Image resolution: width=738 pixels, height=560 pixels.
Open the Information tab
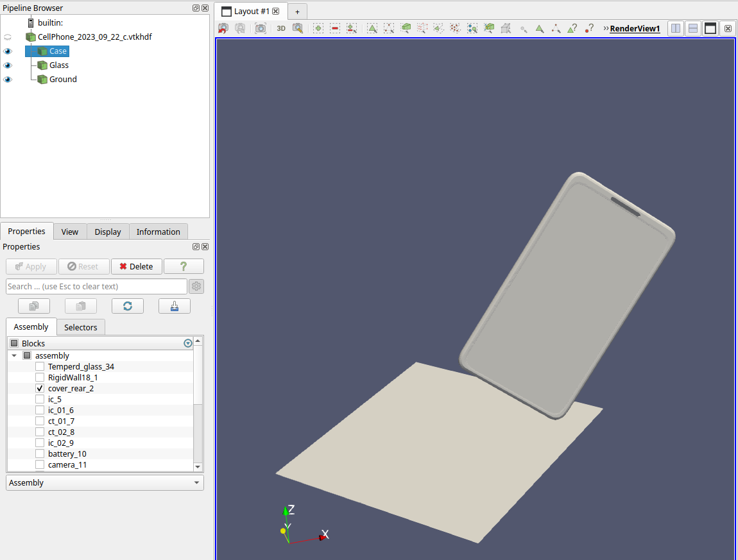(158, 232)
